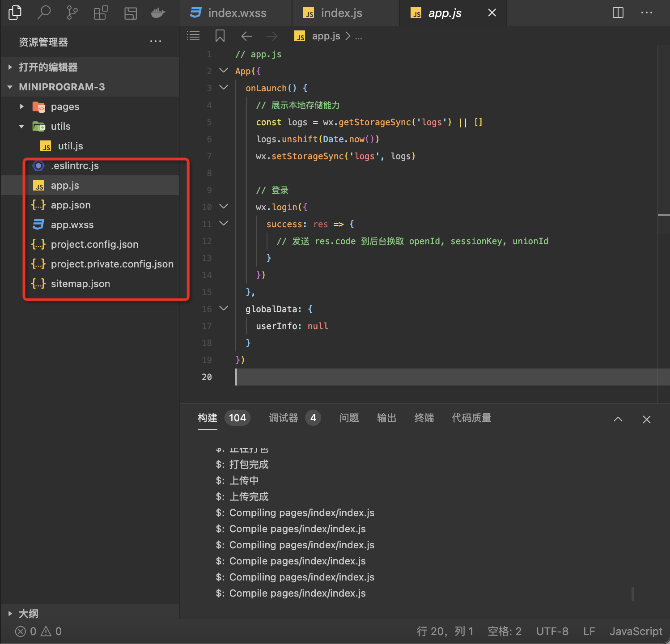Fold code at line 2 App({
This screenshot has width=670, height=644.
point(224,71)
